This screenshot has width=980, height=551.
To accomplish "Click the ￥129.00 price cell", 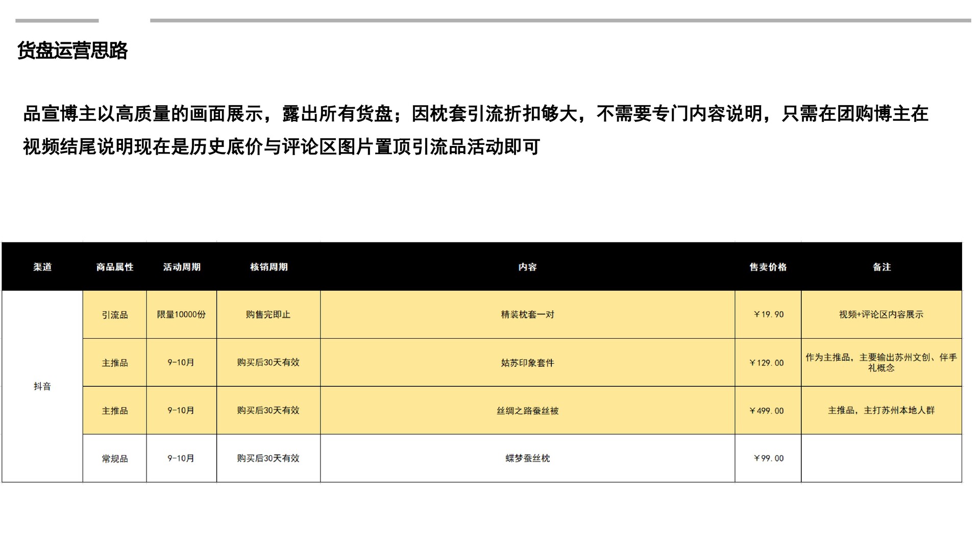I will pos(768,363).
